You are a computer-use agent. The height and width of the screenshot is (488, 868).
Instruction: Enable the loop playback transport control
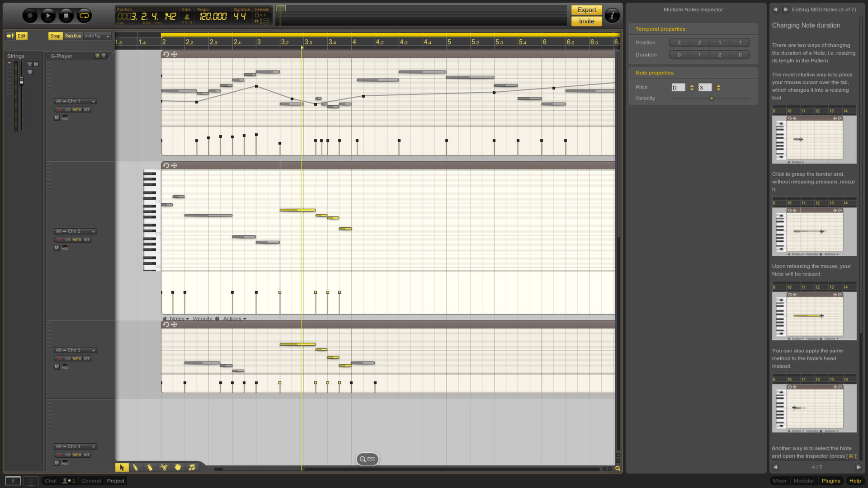pos(84,15)
